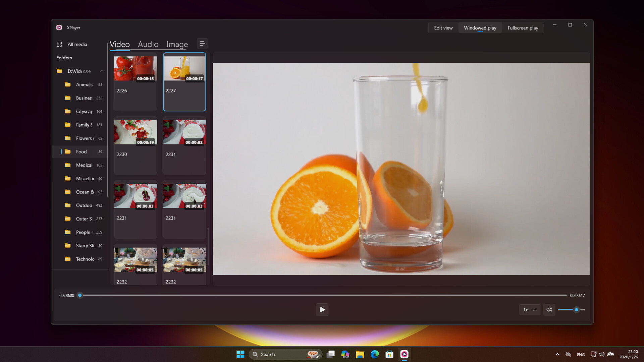Open the list view options menu icon
This screenshot has height=362, width=644.
[202, 44]
